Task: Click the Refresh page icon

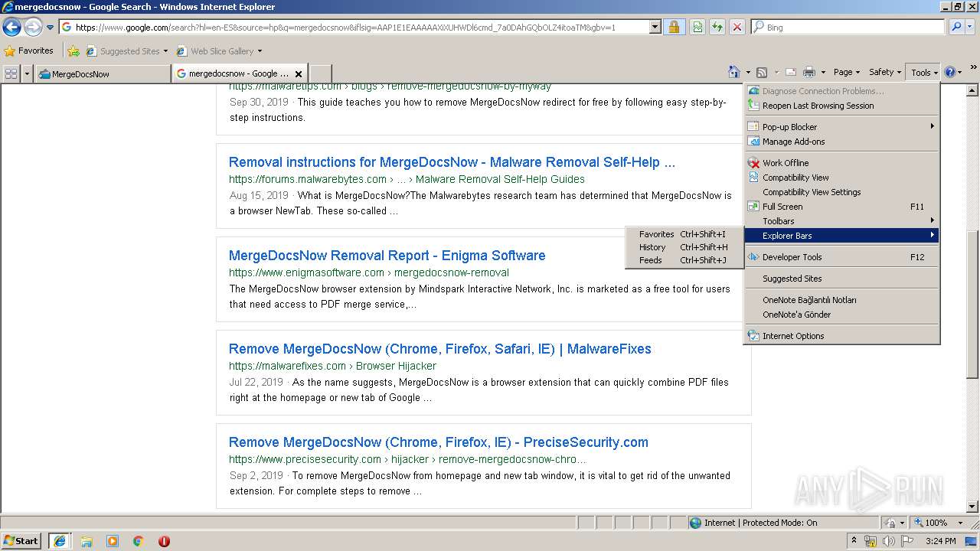Action: click(717, 27)
